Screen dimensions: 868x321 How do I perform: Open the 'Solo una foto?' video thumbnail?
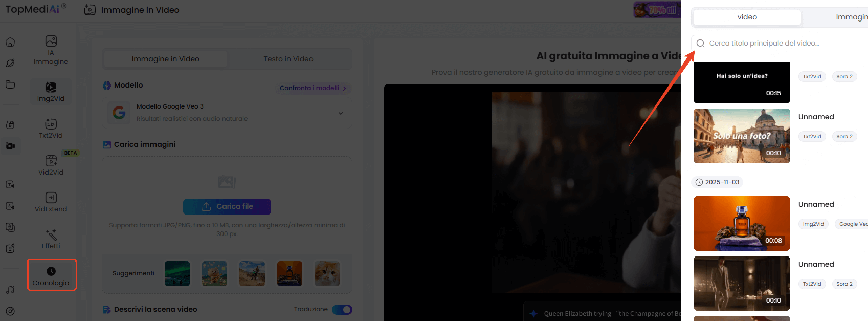(x=742, y=136)
